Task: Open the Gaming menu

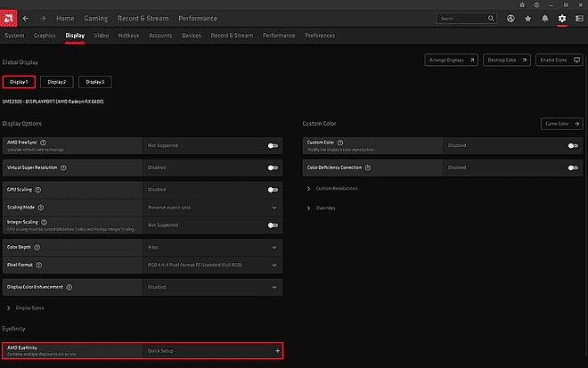Action: (x=95, y=18)
